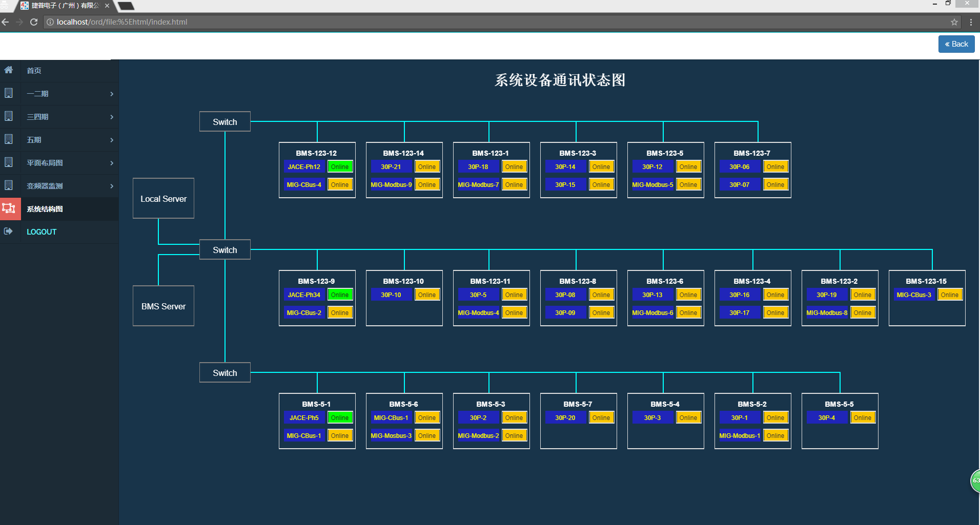Click the home icon in sidebar
The height and width of the screenshot is (525, 980).
(x=9, y=70)
